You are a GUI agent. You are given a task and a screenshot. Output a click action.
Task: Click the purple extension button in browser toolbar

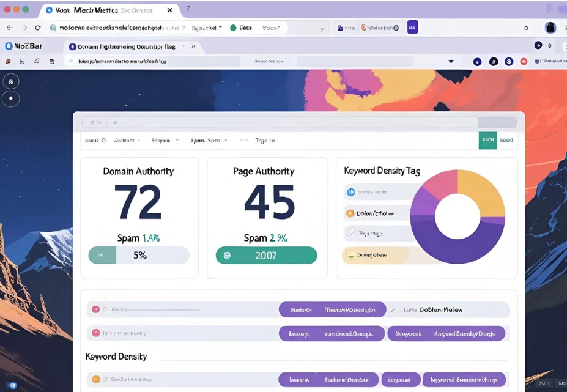click(413, 28)
